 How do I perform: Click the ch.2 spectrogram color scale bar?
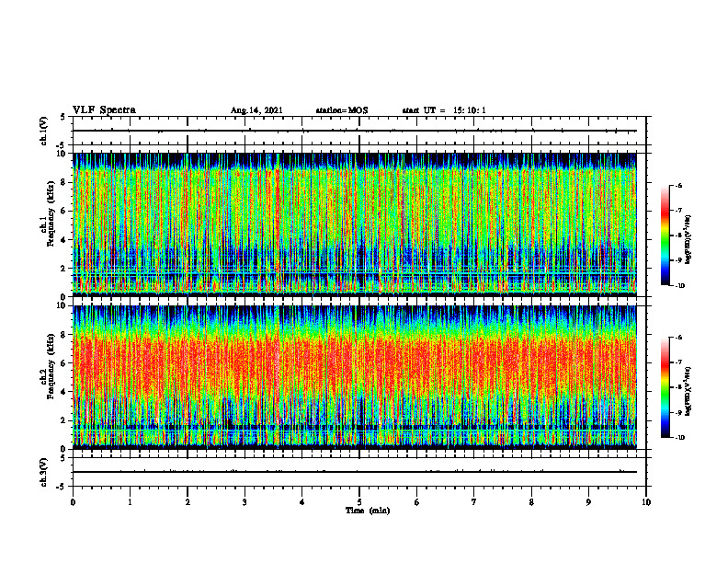click(x=665, y=387)
